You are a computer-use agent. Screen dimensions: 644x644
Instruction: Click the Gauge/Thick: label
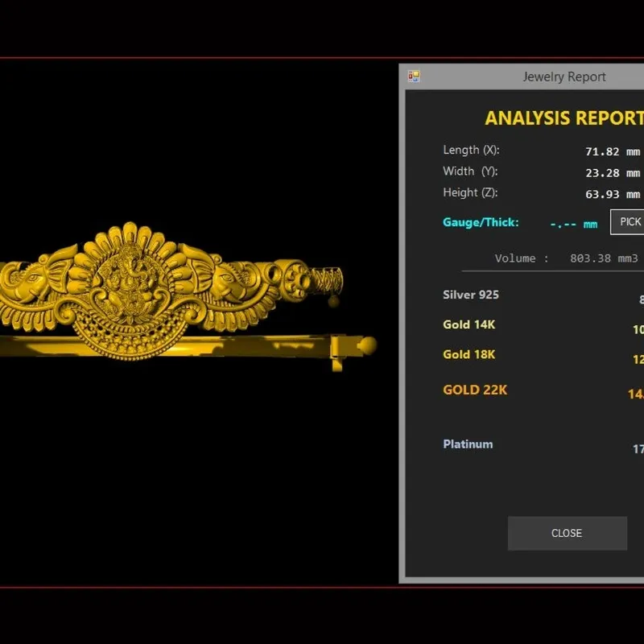click(x=481, y=223)
